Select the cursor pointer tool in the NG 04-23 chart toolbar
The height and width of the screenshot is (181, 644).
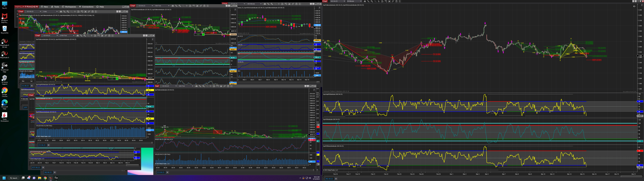point(379,1)
